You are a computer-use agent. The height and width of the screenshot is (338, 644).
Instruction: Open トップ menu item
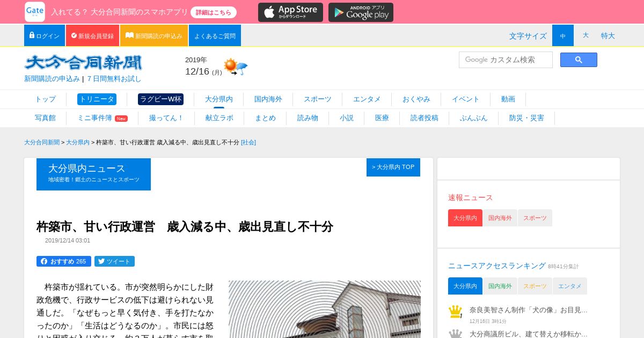pyautogui.click(x=45, y=99)
